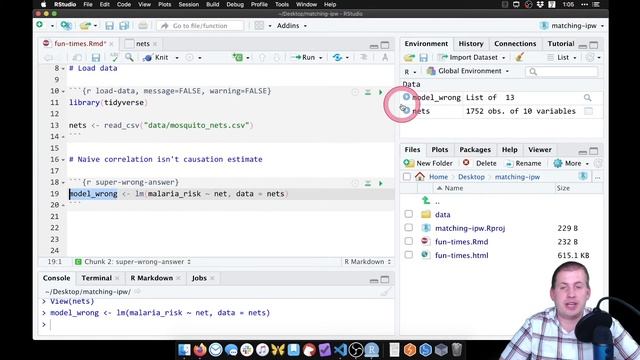Click the Home directory house icon
The height and width of the screenshot is (360, 640).
[420, 176]
